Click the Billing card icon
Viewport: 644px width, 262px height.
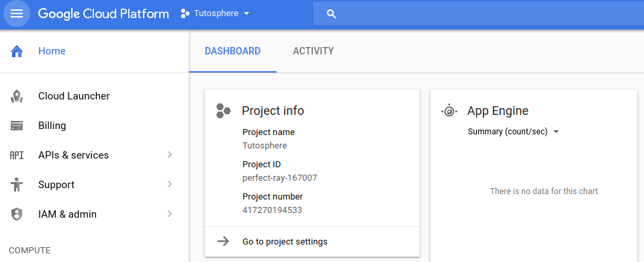[x=17, y=126]
